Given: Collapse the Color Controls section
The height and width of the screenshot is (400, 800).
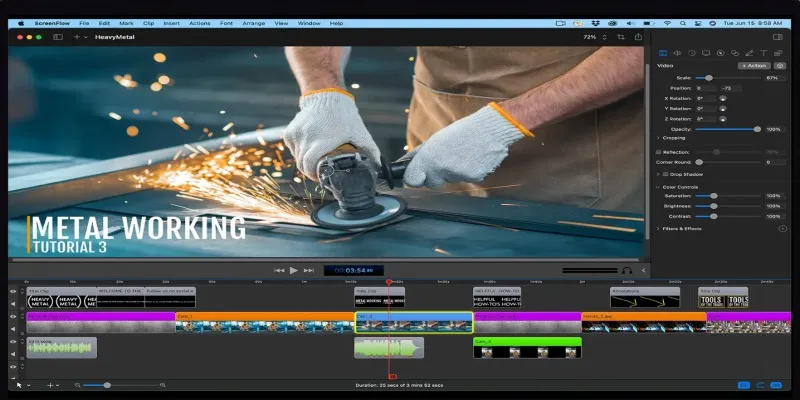Looking at the screenshot, I should click(658, 187).
